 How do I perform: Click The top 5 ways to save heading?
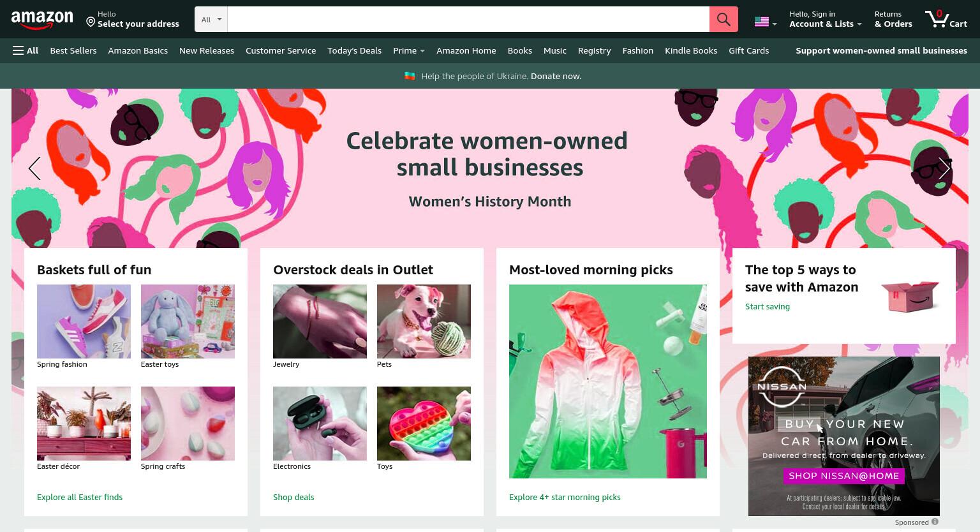tap(801, 278)
